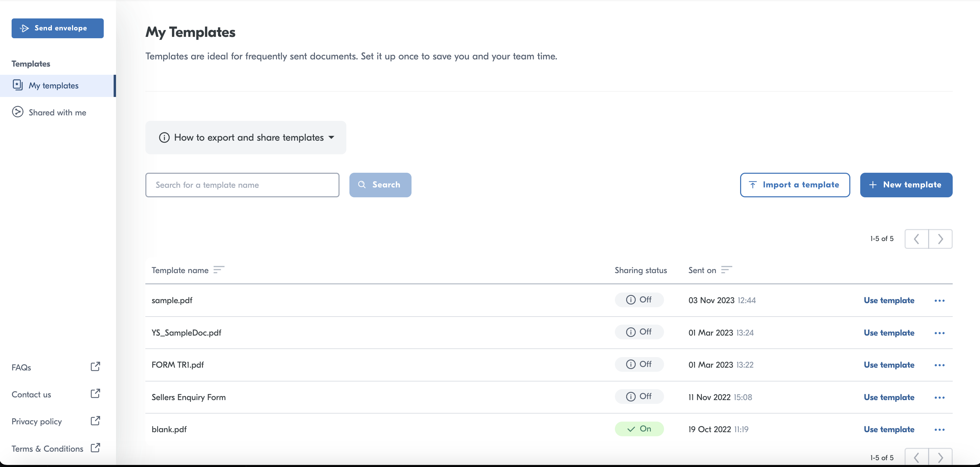Click external icon next to Terms & Conditions
Image resolution: width=980 pixels, height=467 pixels.
96,448
